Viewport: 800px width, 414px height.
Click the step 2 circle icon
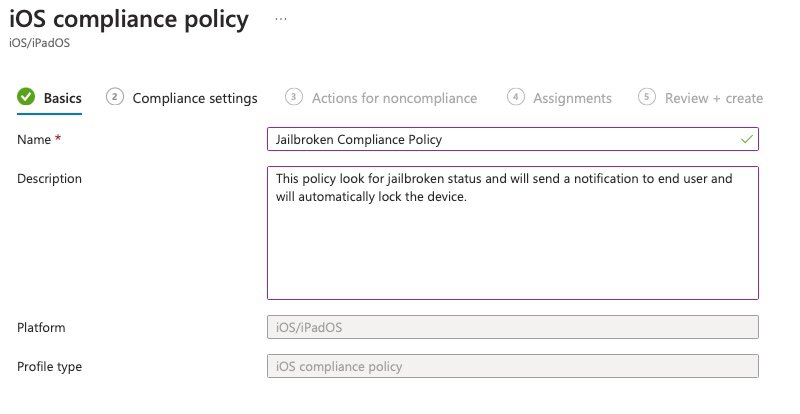point(115,97)
